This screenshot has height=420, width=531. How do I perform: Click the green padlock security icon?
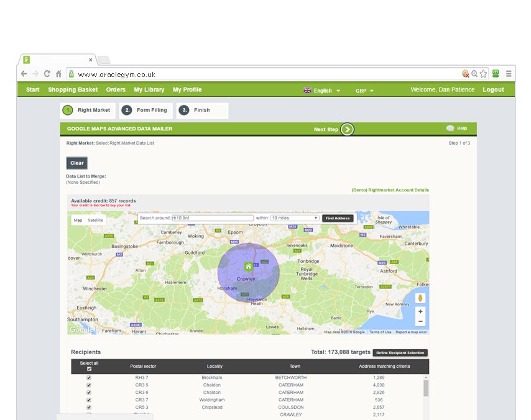(x=71, y=74)
